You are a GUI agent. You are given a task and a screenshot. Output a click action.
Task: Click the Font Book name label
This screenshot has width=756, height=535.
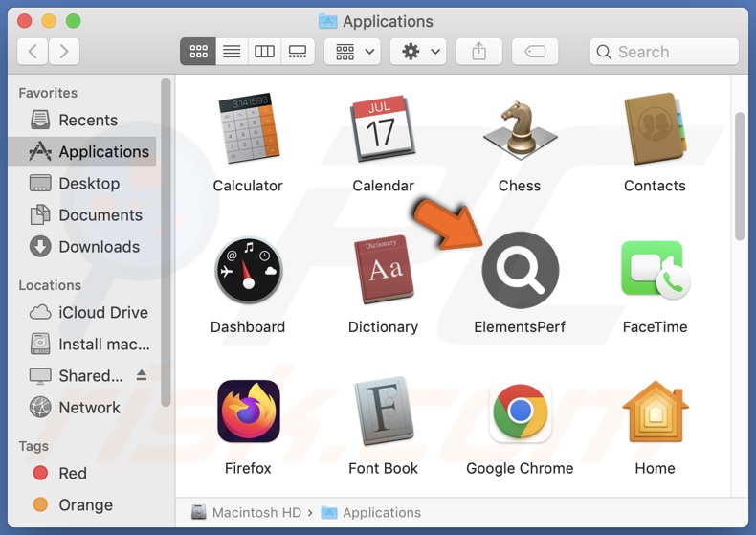tap(384, 468)
